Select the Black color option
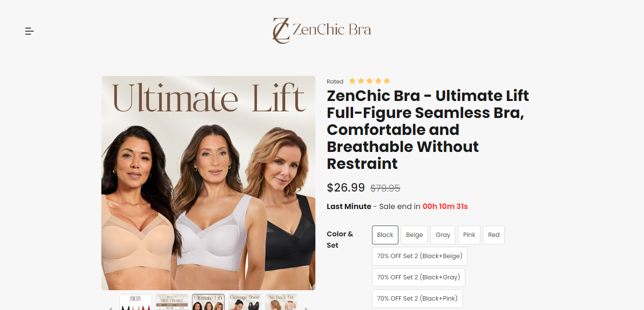644x310 pixels. [385, 235]
